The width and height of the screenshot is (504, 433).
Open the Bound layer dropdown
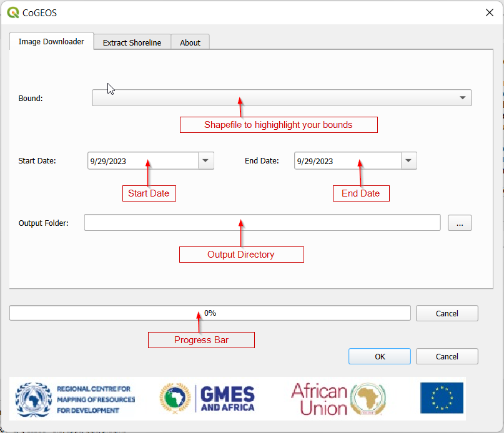[x=282, y=98]
